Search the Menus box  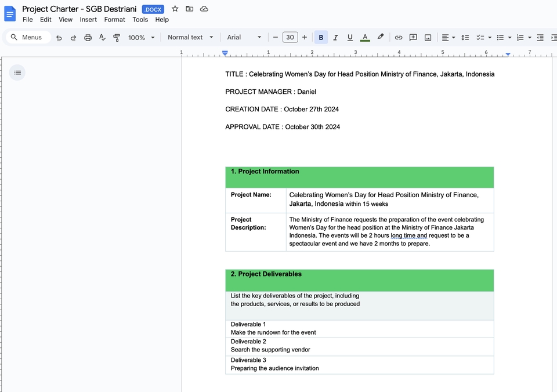click(x=28, y=37)
